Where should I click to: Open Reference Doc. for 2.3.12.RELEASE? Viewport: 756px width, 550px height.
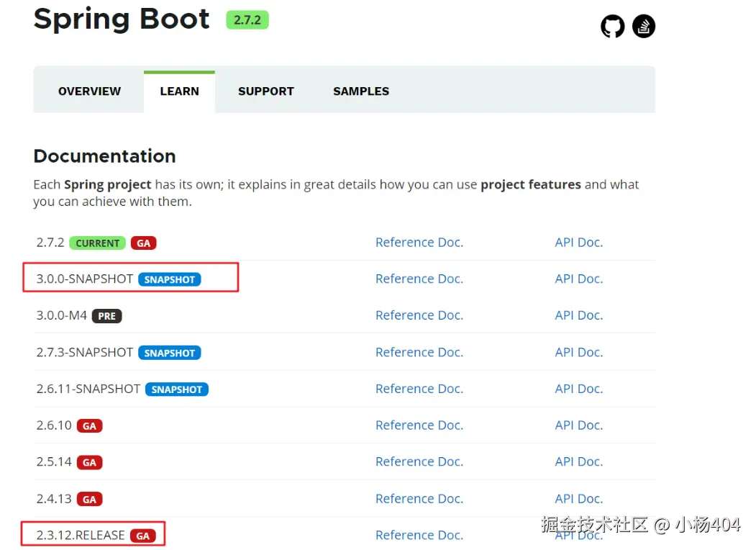(x=419, y=535)
